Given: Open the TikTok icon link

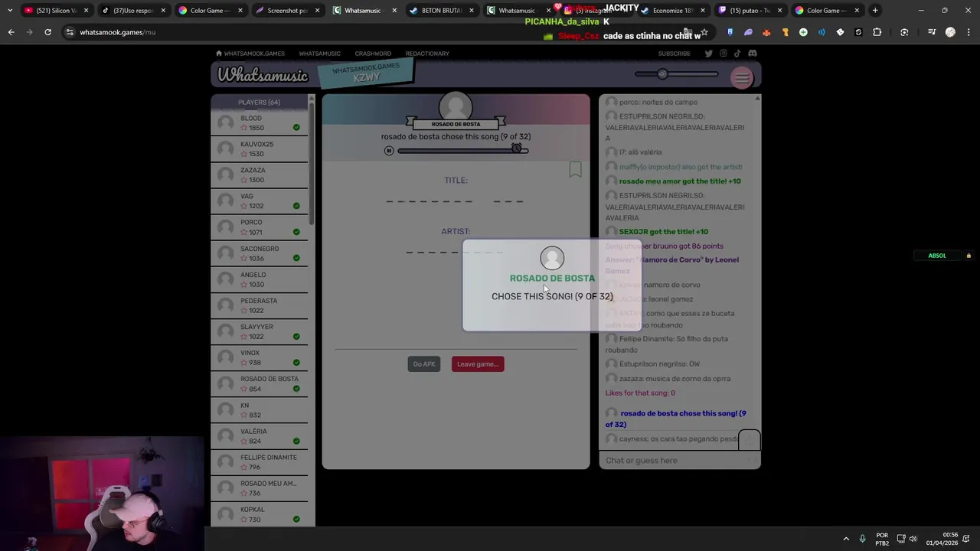Looking at the screenshot, I should 737,54.
